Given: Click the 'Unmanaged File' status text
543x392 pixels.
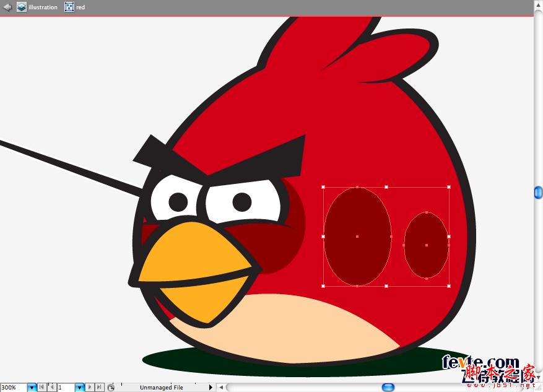Looking at the screenshot, I should coord(162,388).
